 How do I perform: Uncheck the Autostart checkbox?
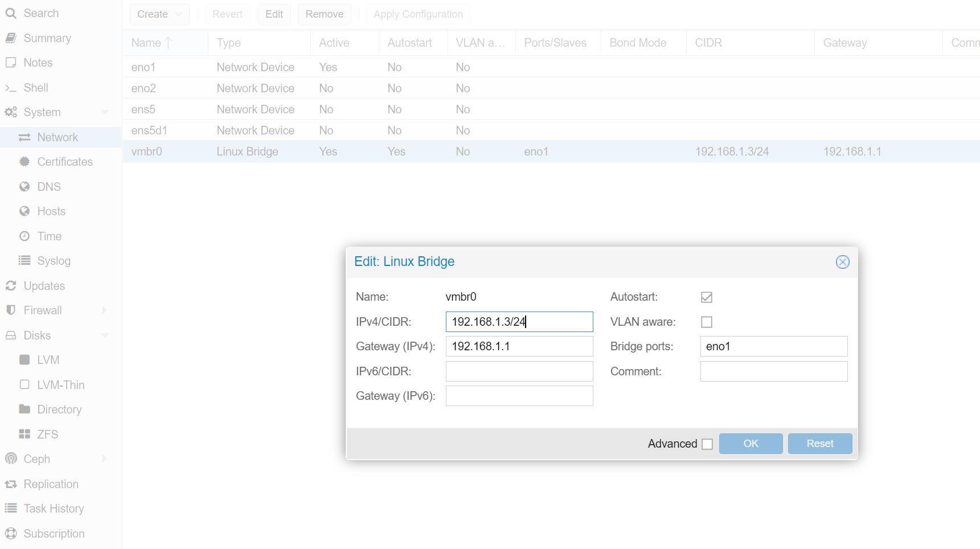[706, 297]
